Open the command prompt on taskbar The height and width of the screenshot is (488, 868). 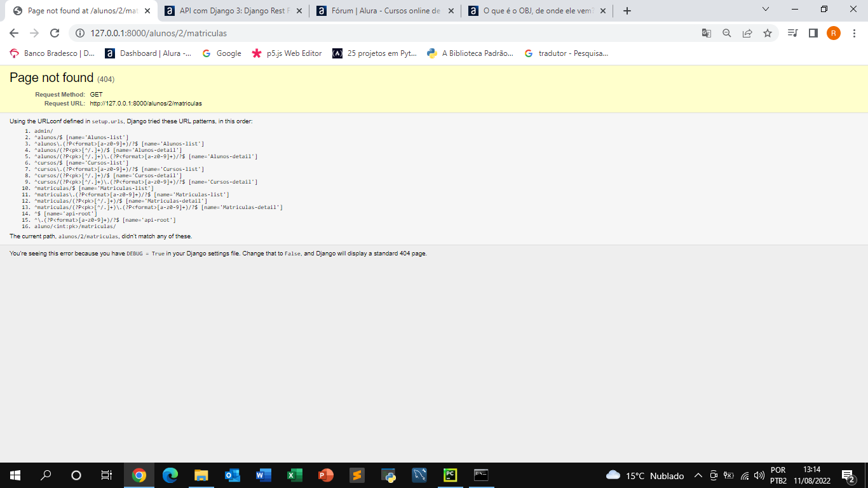tap(481, 475)
